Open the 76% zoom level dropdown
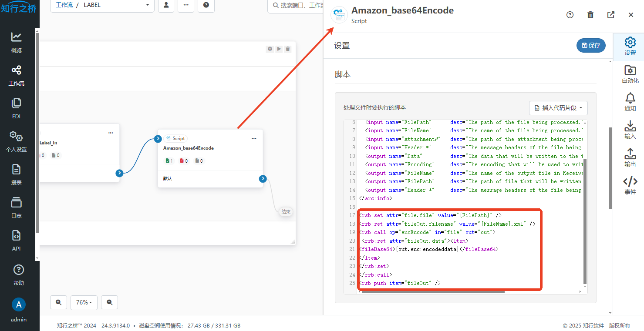 tap(84, 302)
